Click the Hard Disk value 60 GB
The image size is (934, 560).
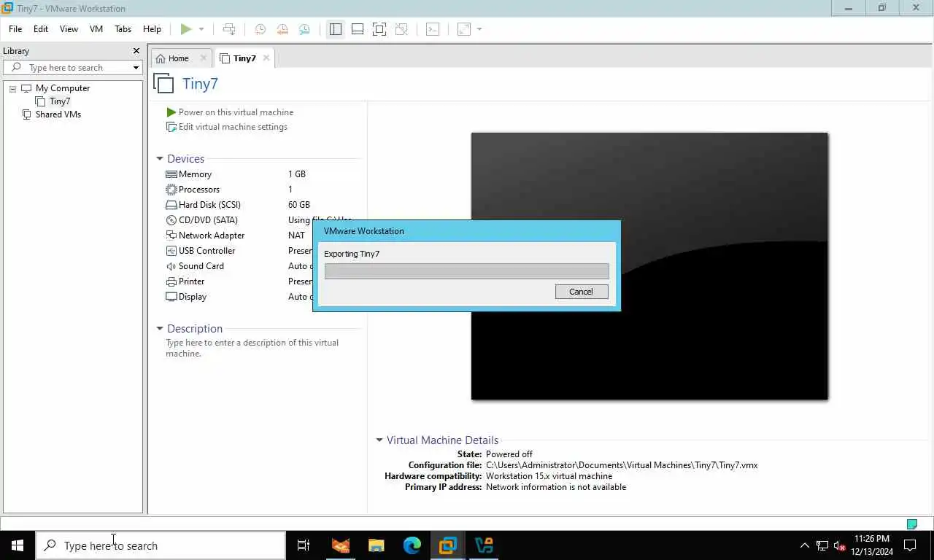click(x=299, y=205)
